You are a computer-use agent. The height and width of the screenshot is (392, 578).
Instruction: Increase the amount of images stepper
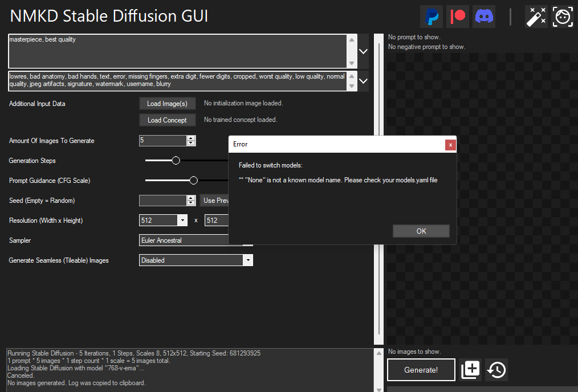191,138
